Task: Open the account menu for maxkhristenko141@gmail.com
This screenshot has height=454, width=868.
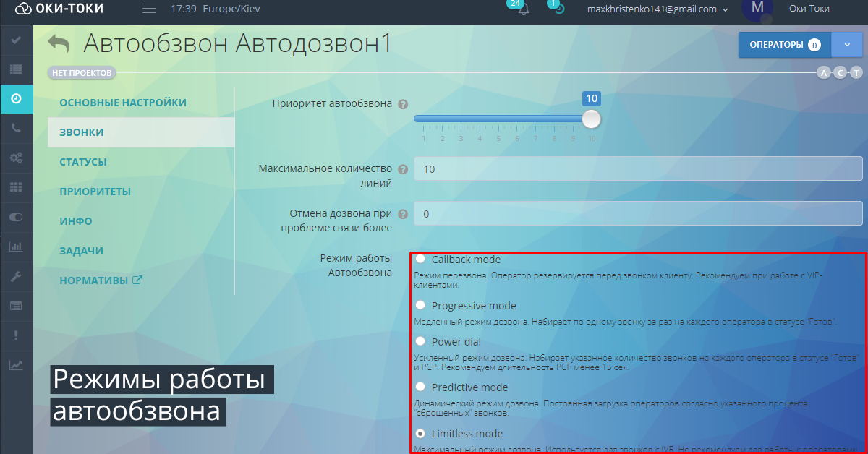Action: click(x=655, y=9)
